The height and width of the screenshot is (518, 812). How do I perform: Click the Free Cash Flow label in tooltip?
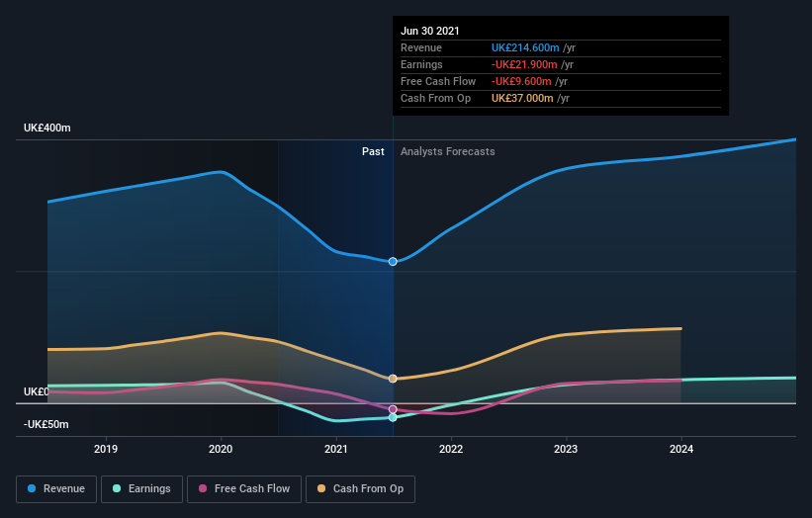tap(438, 81)
